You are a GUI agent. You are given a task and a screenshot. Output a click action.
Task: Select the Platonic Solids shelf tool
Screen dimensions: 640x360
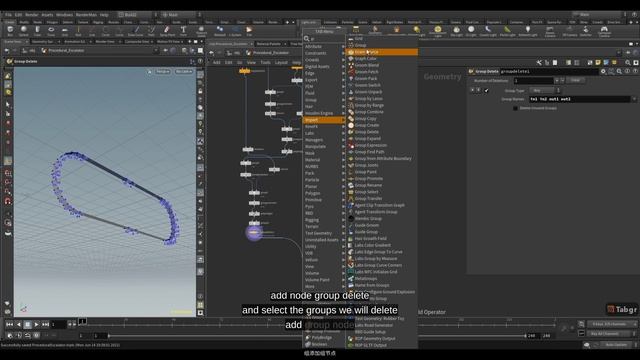click(x=201, y=31)
